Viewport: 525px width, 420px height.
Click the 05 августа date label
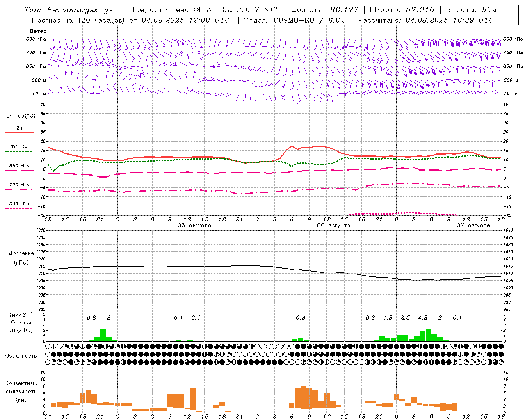point(194,226)
